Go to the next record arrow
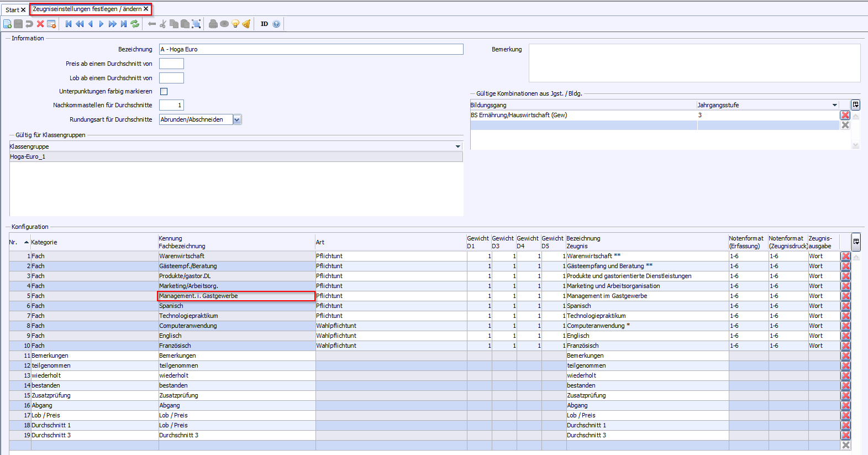Viewport: 868px width, 455px height. pos(101,24)
